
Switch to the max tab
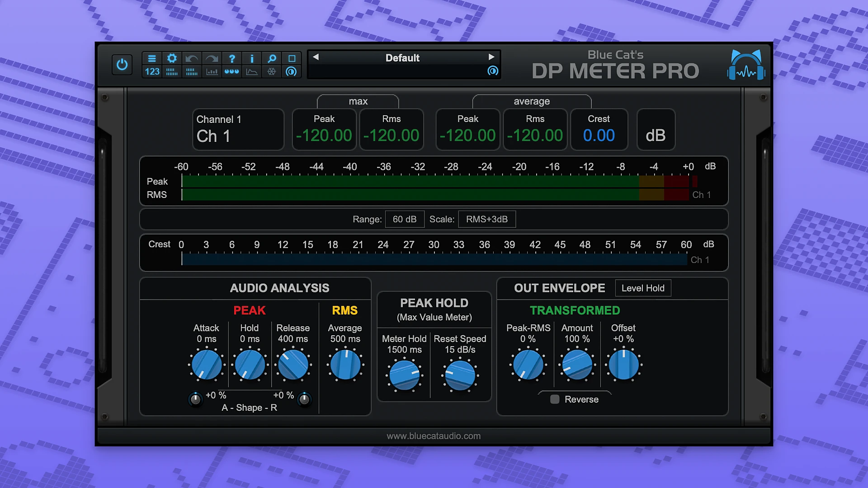point(358,101)
